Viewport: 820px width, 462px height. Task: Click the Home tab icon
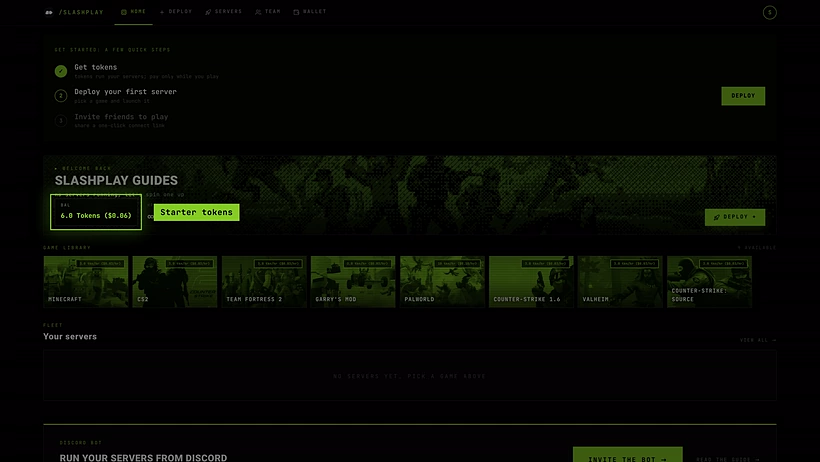[x=124, y=12]
